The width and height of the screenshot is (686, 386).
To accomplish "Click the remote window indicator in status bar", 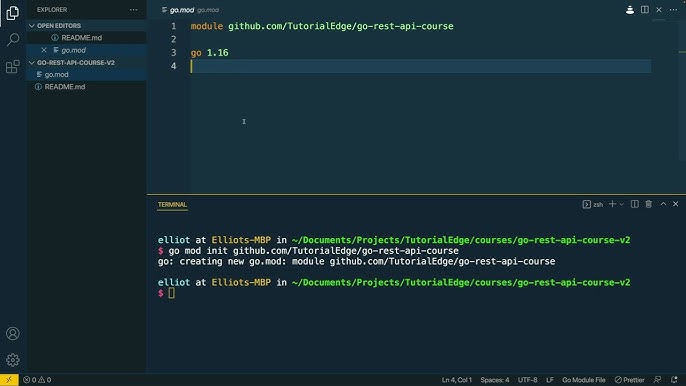I will pyautogui.click(x=9, y=380).
